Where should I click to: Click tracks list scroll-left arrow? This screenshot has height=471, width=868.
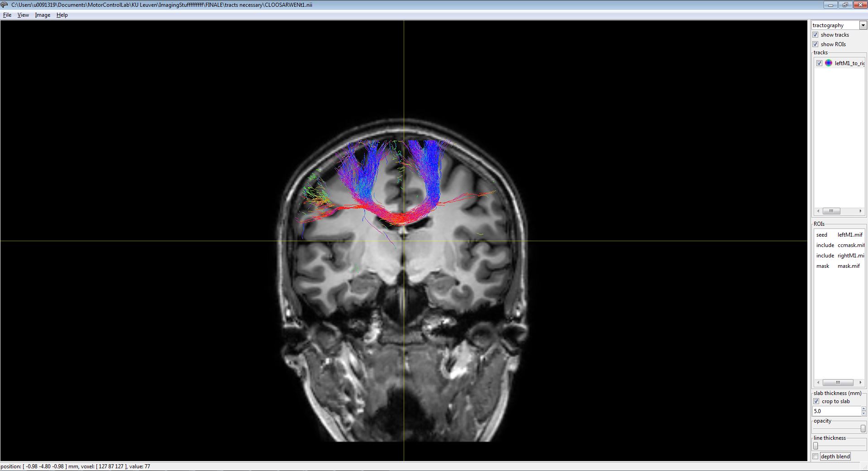click(x=818, y=211)
